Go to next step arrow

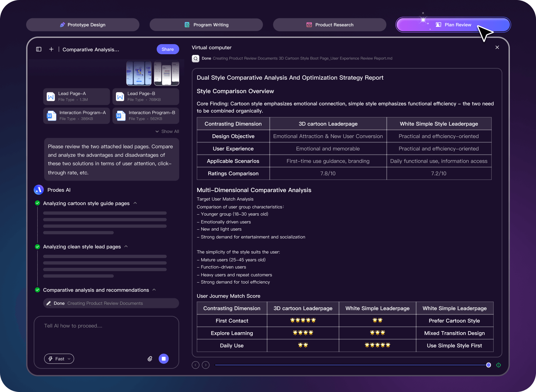[x=206, y=365]
